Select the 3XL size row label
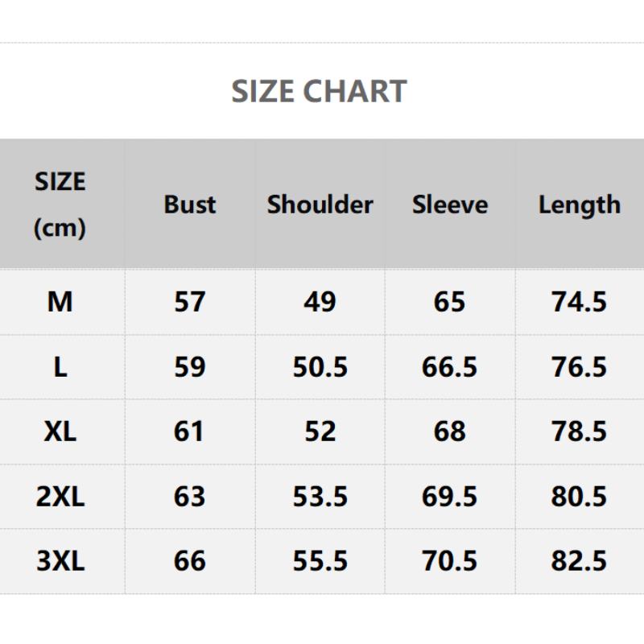The width and height of the screenshot is (644, 644). coord(60,561)
